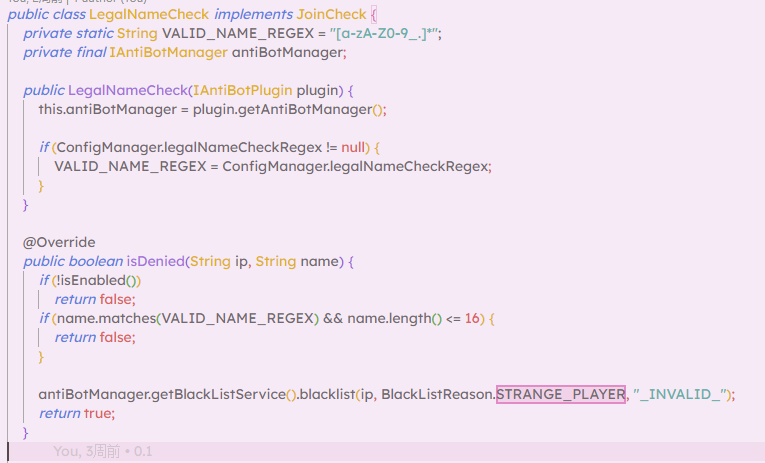Click VALID_NAME_REGEX inside name.matches parentheses
The image size is (765, 463).
[238, 319]
